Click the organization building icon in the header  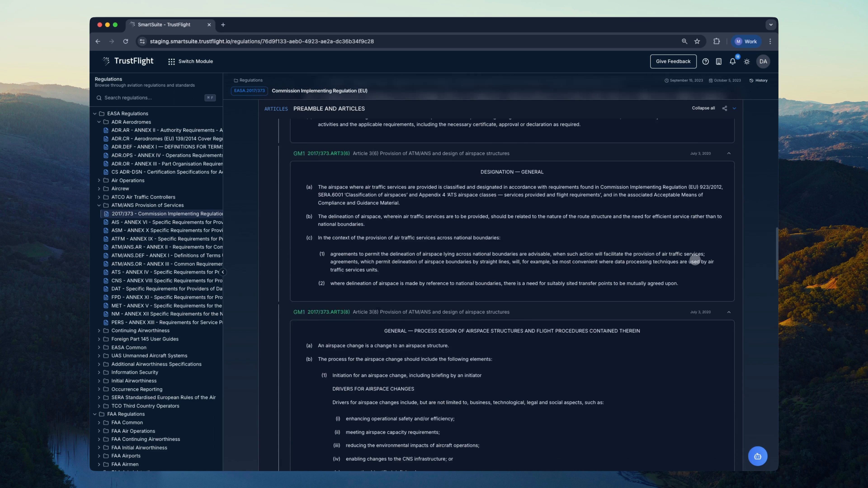(719, 62)
